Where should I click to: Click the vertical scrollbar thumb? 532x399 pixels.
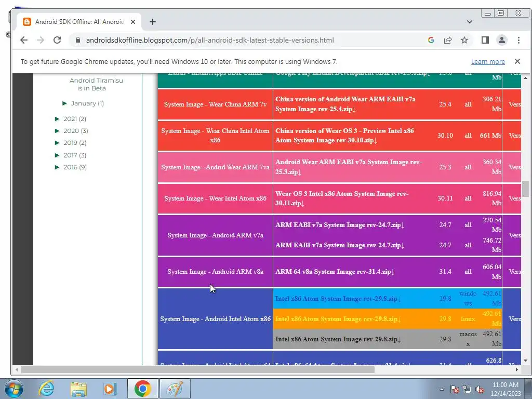525,189
